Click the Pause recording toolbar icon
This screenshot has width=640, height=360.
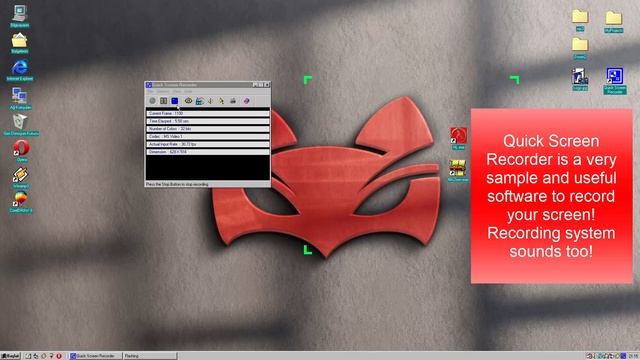point(163,101)
